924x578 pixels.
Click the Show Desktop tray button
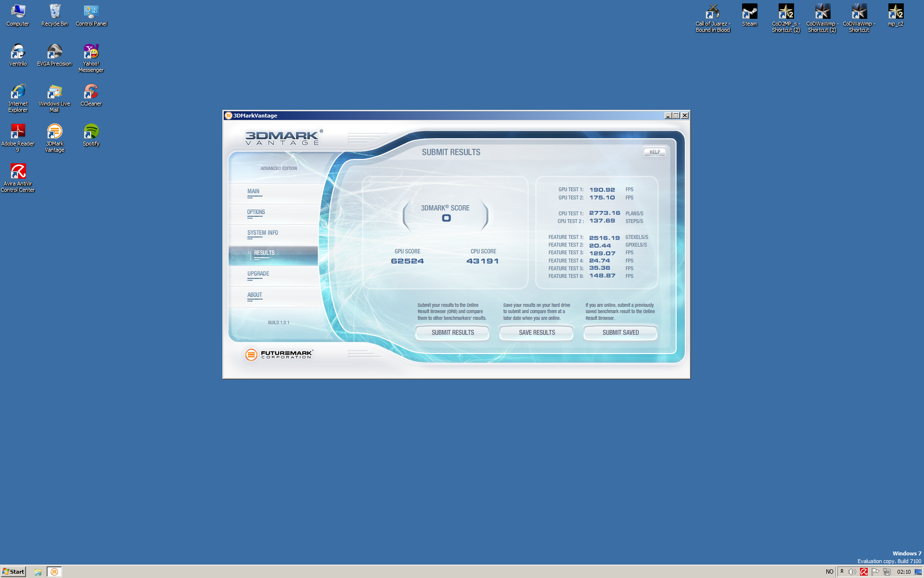pos(918,572)
